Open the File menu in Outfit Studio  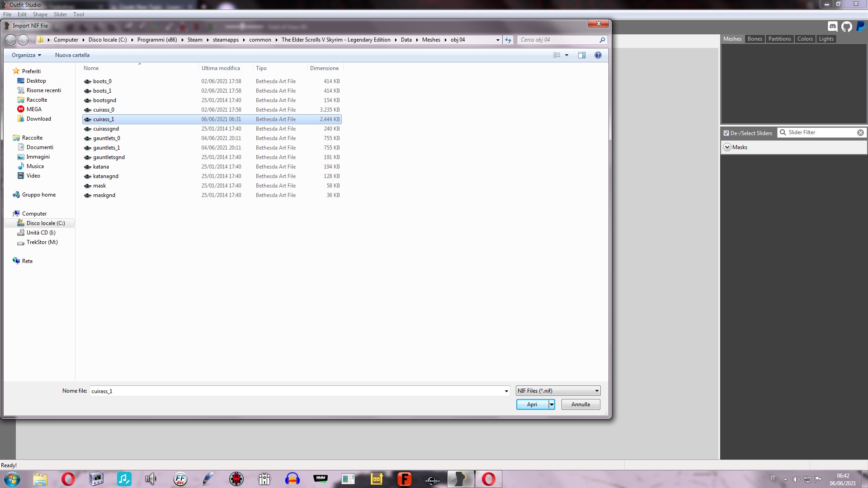click(7, 14)
